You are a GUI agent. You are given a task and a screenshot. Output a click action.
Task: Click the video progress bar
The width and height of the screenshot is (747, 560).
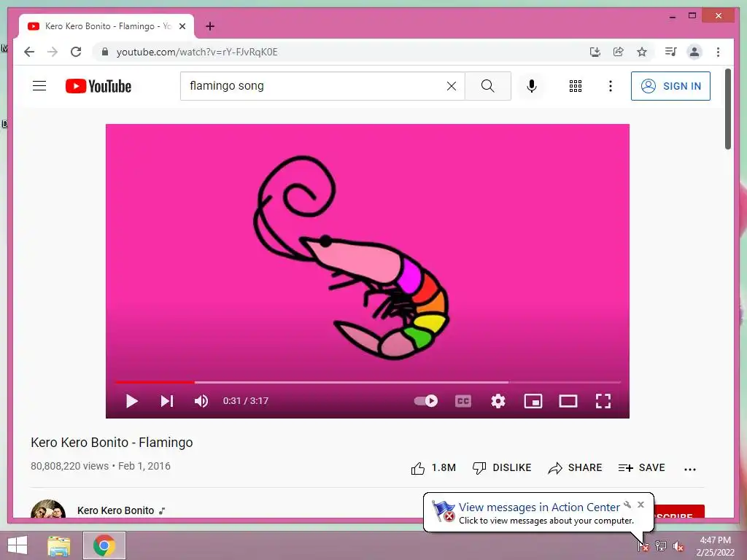pyautogui.click(x=368, y=382)
